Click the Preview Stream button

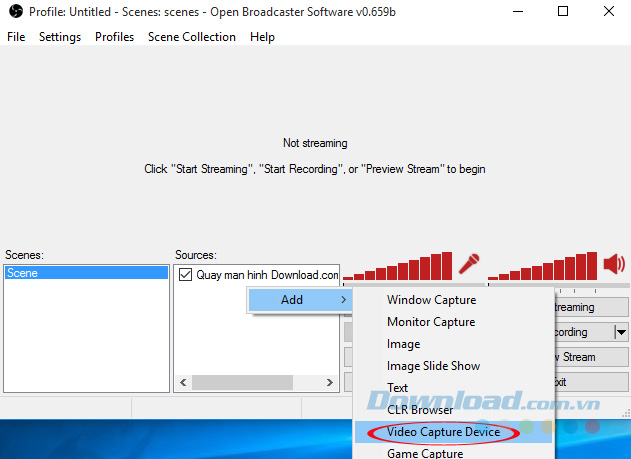(x=591, y=357)
